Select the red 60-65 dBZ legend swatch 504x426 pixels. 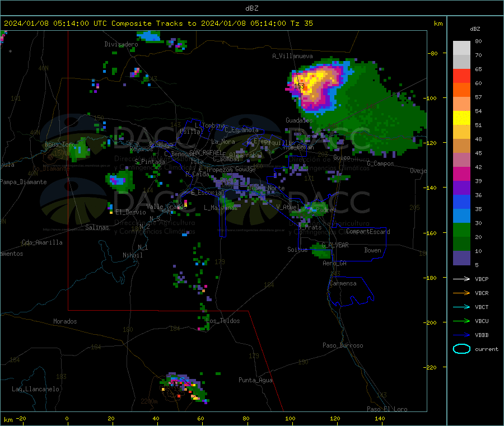(461, 76)
